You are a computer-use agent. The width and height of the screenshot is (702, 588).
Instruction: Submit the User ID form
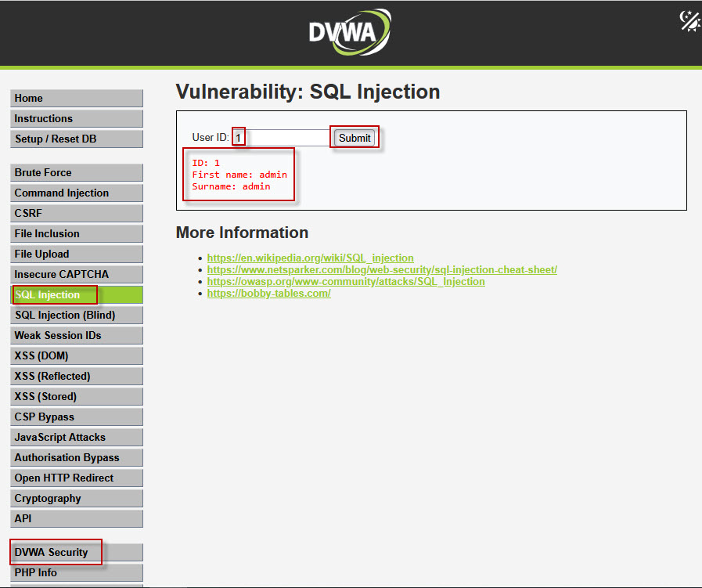point(354,137)
